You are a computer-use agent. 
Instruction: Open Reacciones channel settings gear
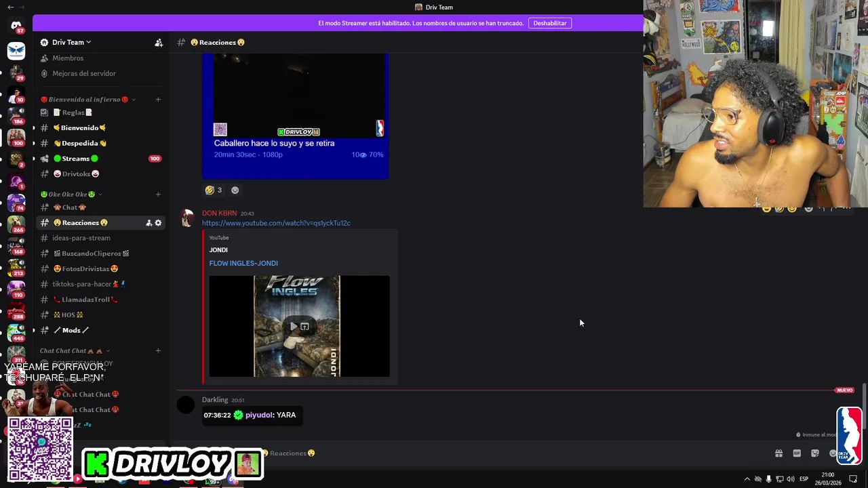(159, 223)
